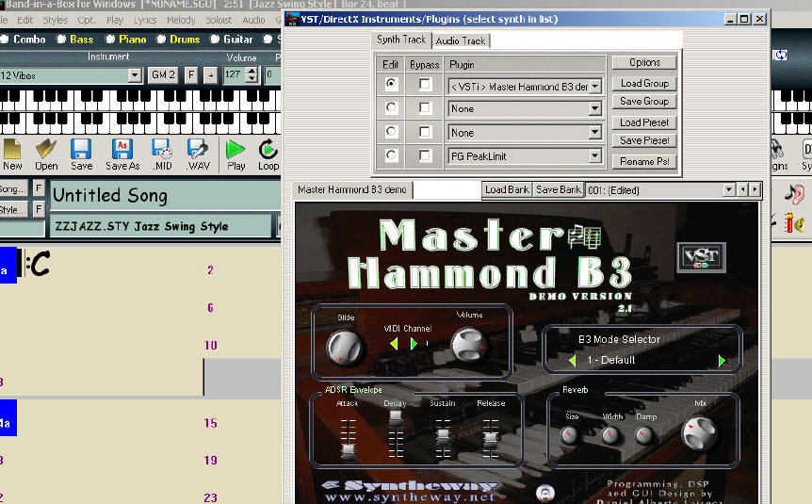
Task: Open the Master Hammond B3 plugin dropdown
Action: (x=595, y=87)
